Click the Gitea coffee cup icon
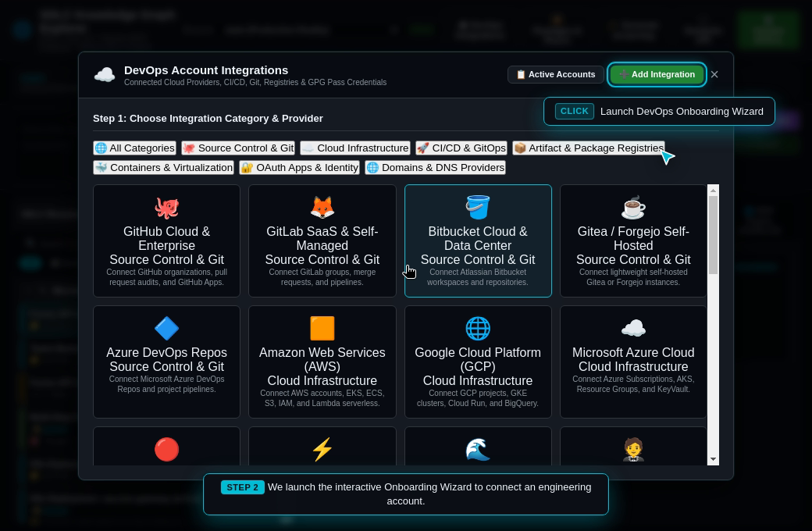This screenshot has width=812, height=531. 633,208
